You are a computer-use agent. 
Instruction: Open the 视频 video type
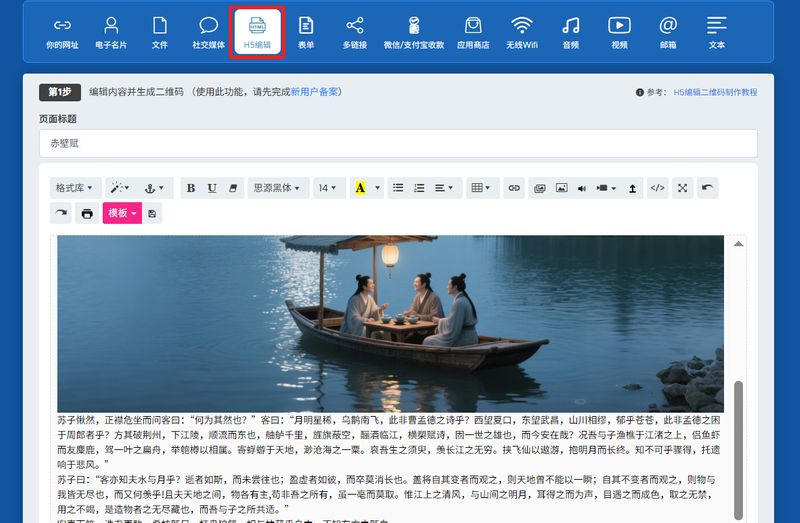pyautogui.click(x=619, y=33)
